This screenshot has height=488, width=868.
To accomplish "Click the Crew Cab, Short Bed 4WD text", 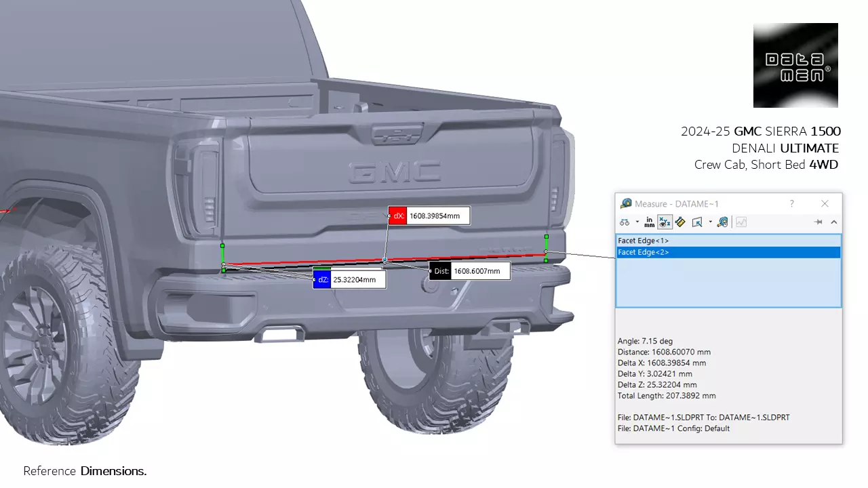I will click(766, 164).
